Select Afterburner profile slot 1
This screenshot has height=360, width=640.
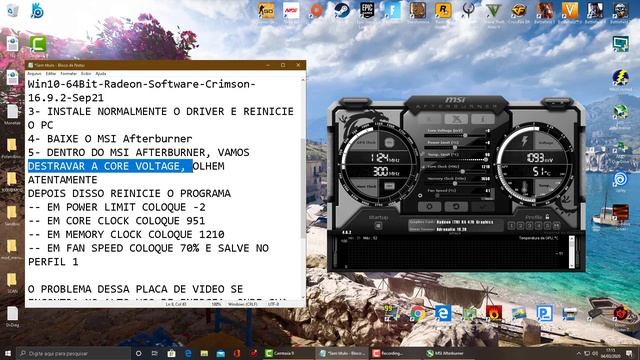[511, 225]
